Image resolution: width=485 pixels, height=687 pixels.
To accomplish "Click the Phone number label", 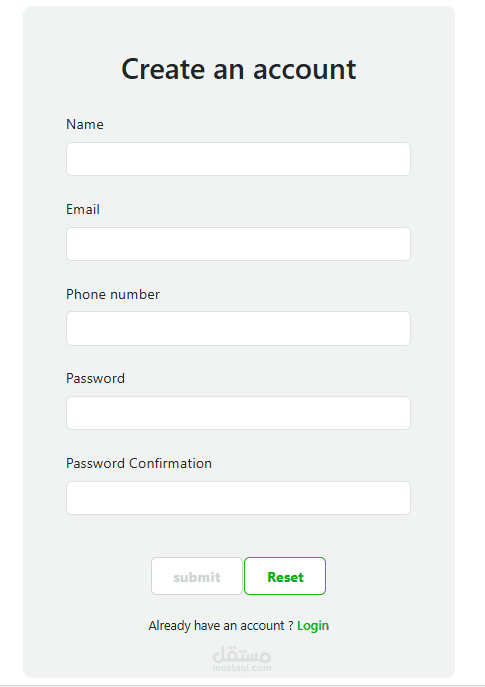I will point(113,294).
